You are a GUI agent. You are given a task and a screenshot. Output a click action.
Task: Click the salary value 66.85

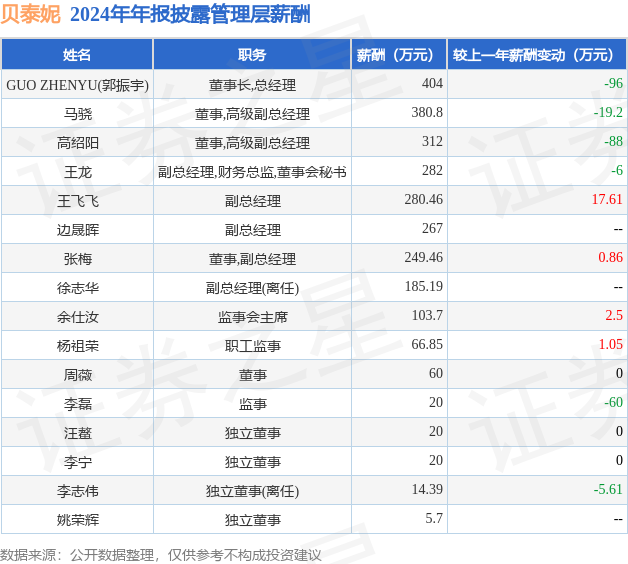pyautogui.click(x=427, y=344)
